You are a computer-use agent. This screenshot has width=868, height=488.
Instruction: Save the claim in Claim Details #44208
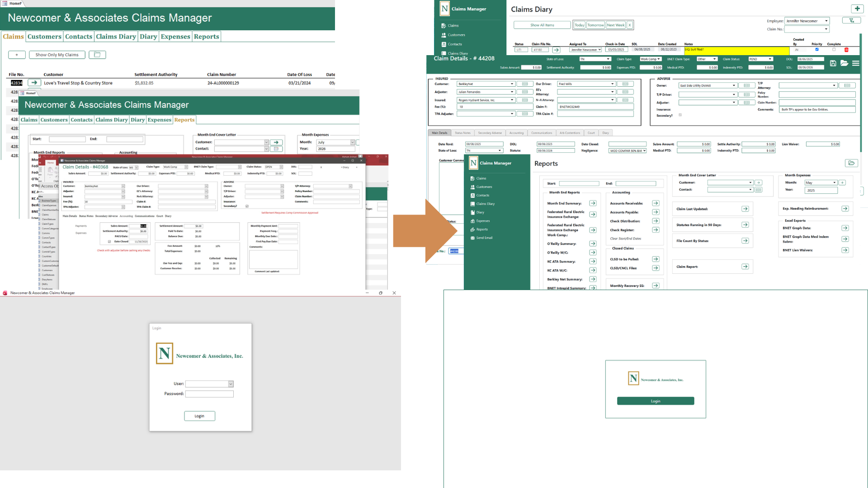(x=833, y=63)
